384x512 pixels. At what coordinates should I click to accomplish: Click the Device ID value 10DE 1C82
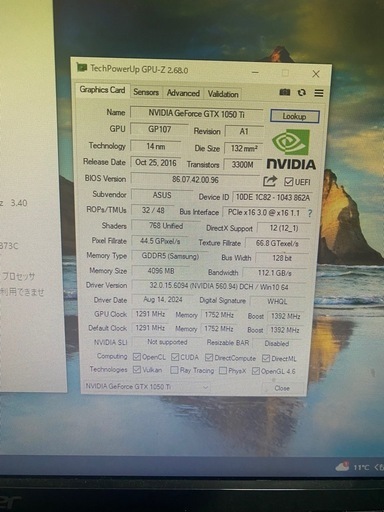pyautogui.click(x=273, y=197)
